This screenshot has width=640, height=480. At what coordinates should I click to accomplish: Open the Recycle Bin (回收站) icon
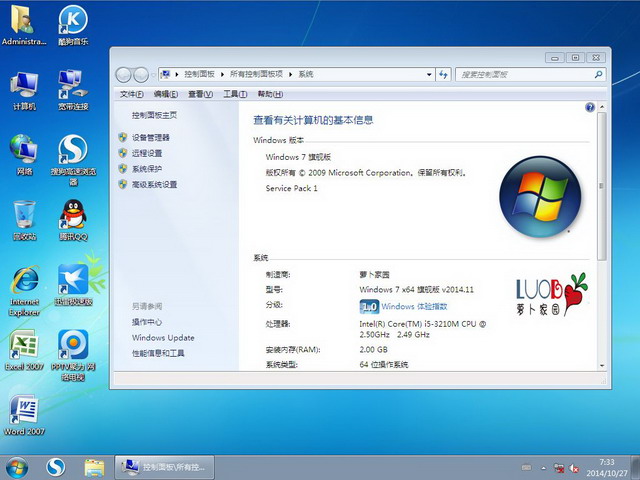(24, 220)
